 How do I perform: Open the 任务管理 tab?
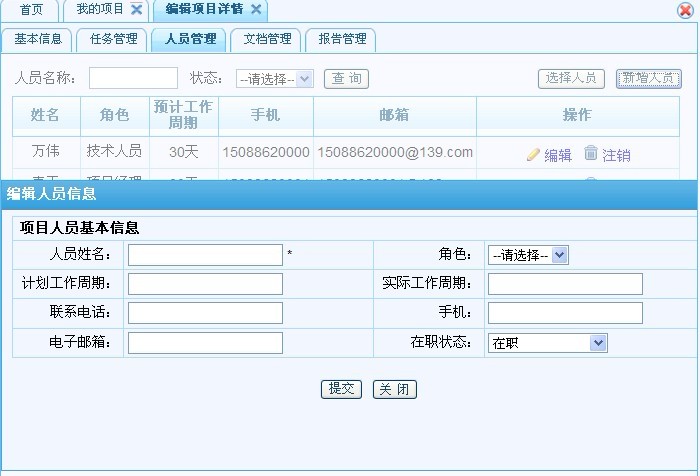[x=112, y=39]
